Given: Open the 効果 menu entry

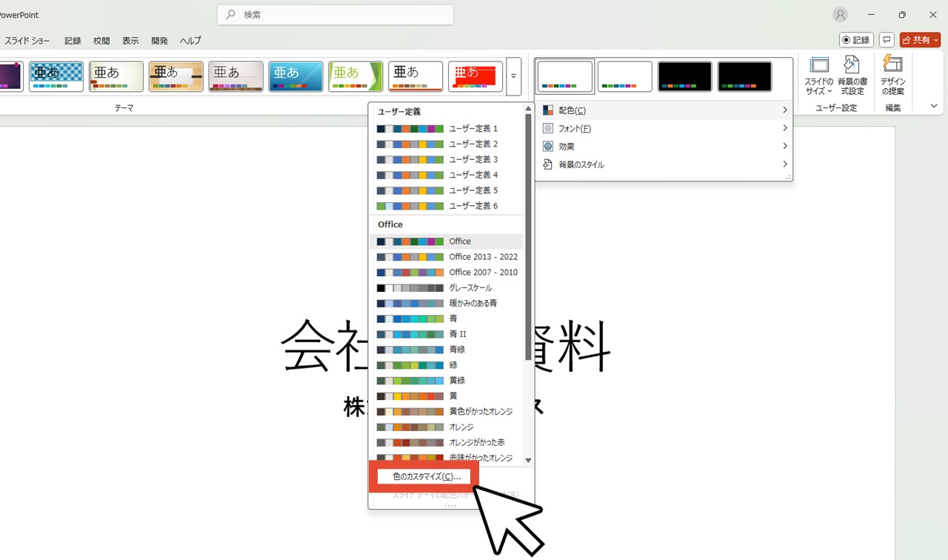Looking at the screenshot, I should click(664, 147).
